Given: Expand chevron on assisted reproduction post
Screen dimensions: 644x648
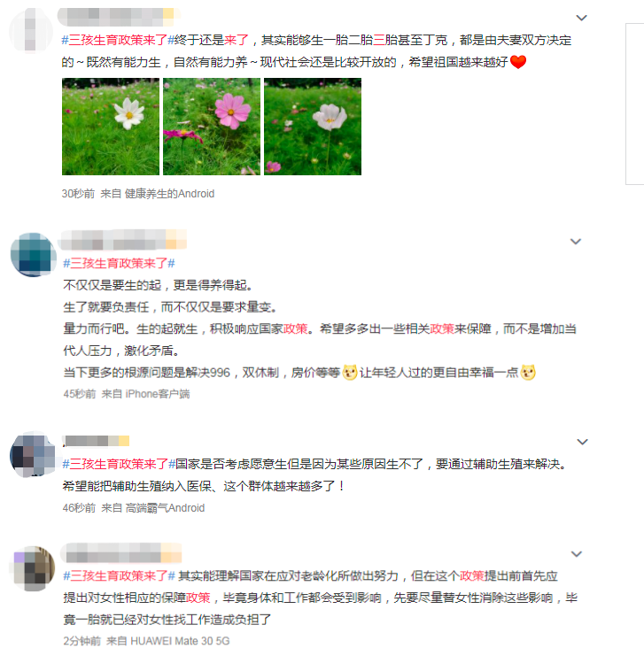Looking at the screenshot, I should (582, 442).
